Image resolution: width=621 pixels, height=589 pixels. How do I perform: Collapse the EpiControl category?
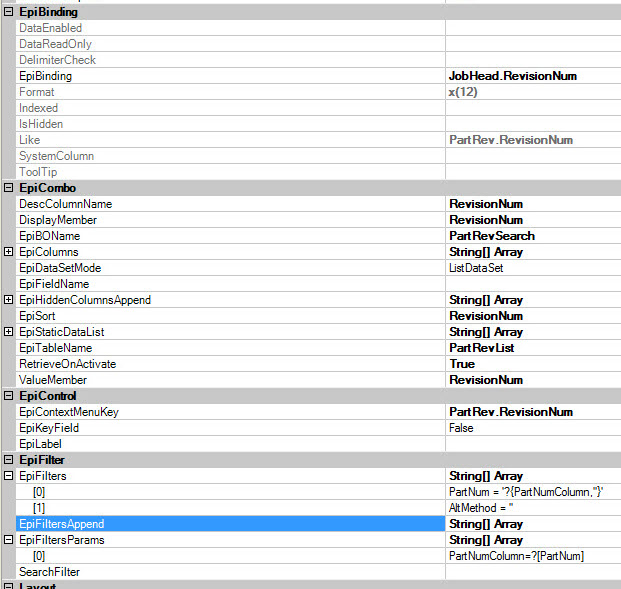pos(8,396)
